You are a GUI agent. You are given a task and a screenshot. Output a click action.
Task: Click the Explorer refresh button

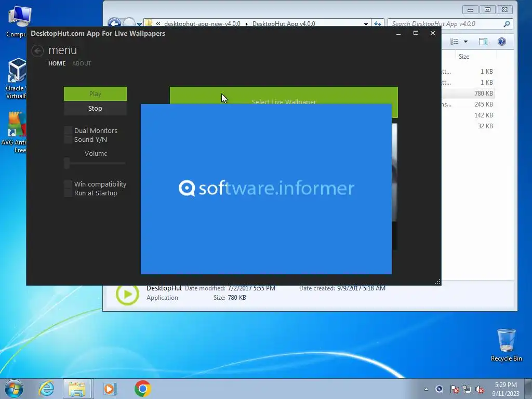click(377, 24)
